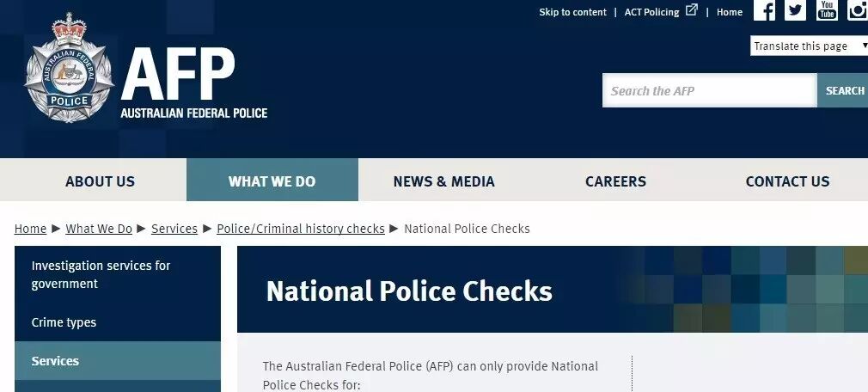Open the ABOUT US menu
This screenshot has height=392, width=868.
click(x=100, y=181)
